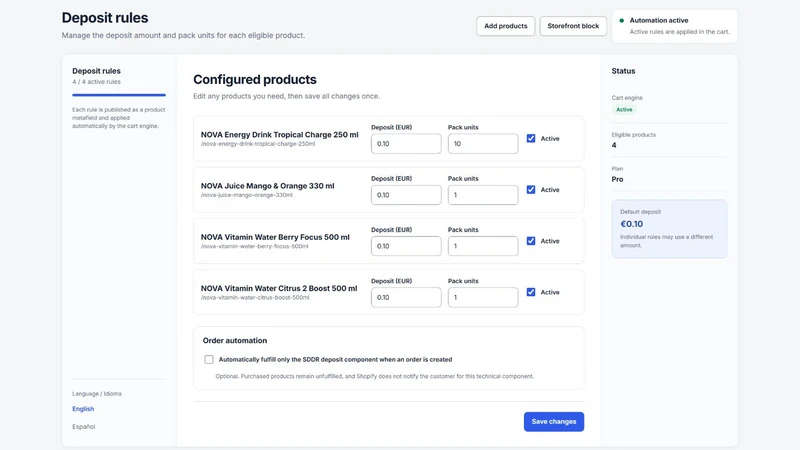Uncheck Active for NOVA Energy Drink Tropical Charge
The height and width of the screenshot is (450, 800).
[x=531, y=138]
